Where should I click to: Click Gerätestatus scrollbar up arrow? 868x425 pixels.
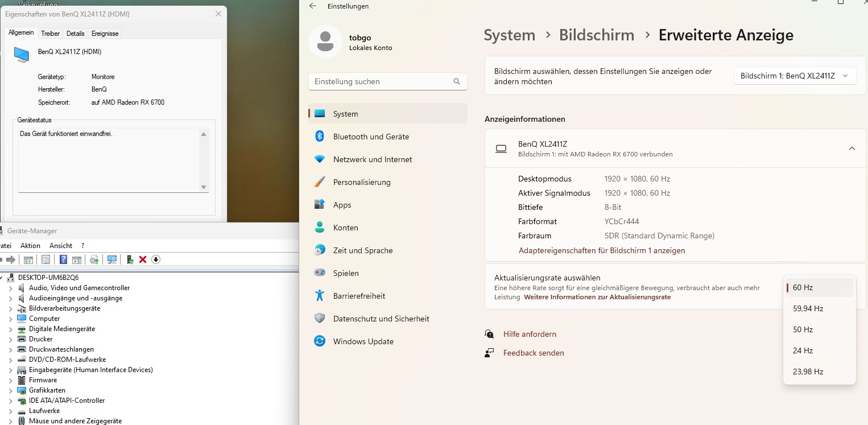click(x=204, y=134)
